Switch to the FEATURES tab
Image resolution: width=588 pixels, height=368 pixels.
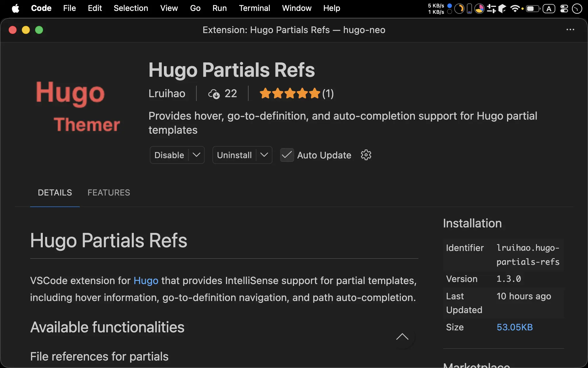109,193
